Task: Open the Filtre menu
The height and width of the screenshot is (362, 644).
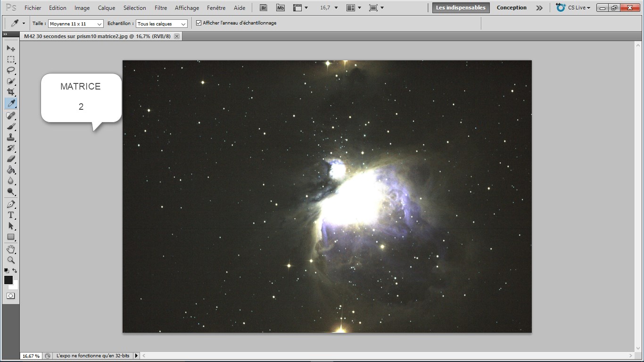Action: pos(161,8)
